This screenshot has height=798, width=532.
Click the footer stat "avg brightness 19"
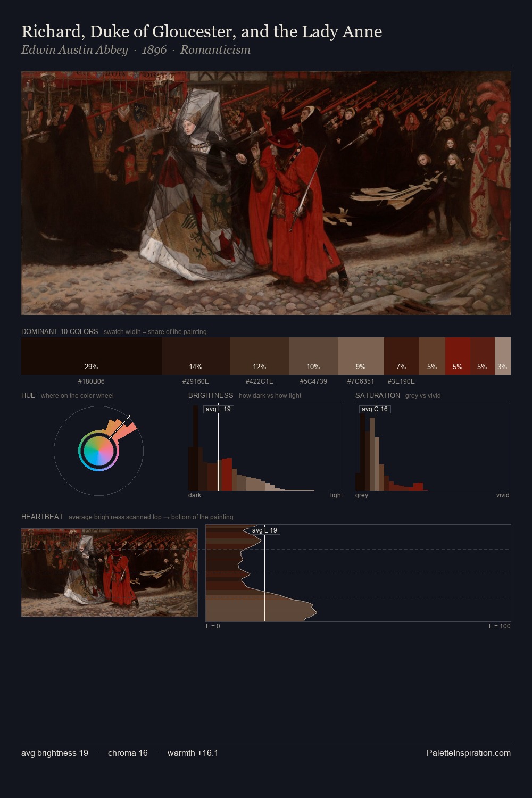(55, 753)
